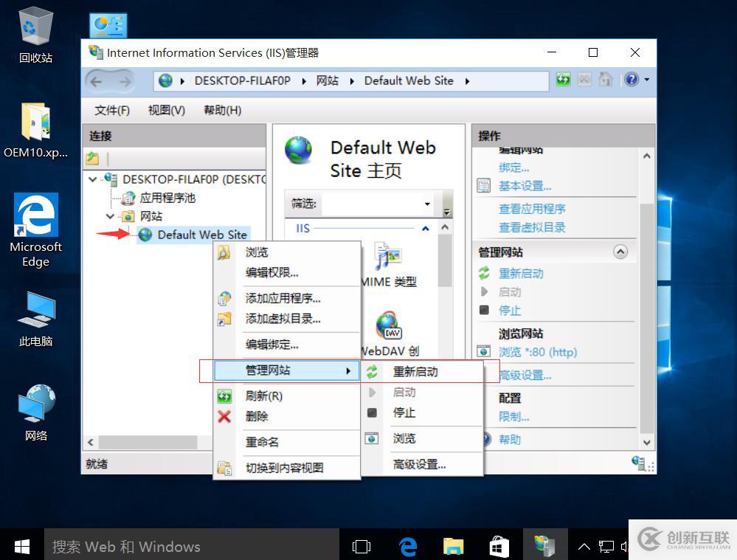Click the 高级设置... link in Actions panel
The image size is (737, 560).
point(525,376)
